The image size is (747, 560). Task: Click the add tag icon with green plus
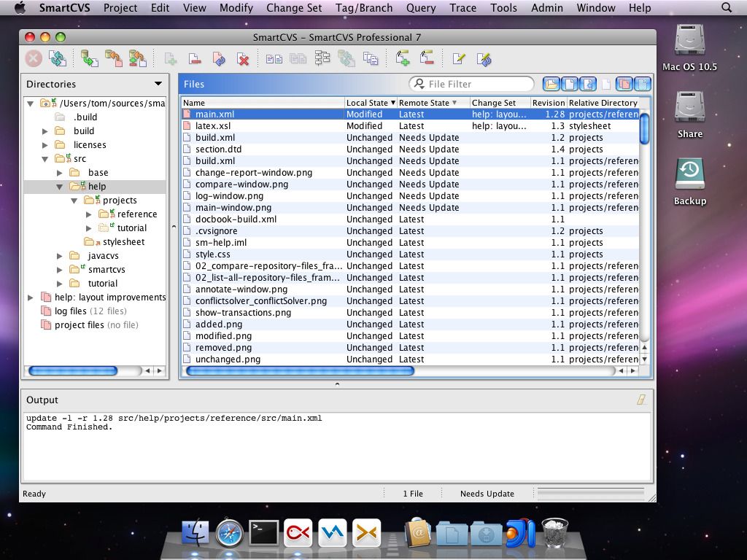coord(402,59)
